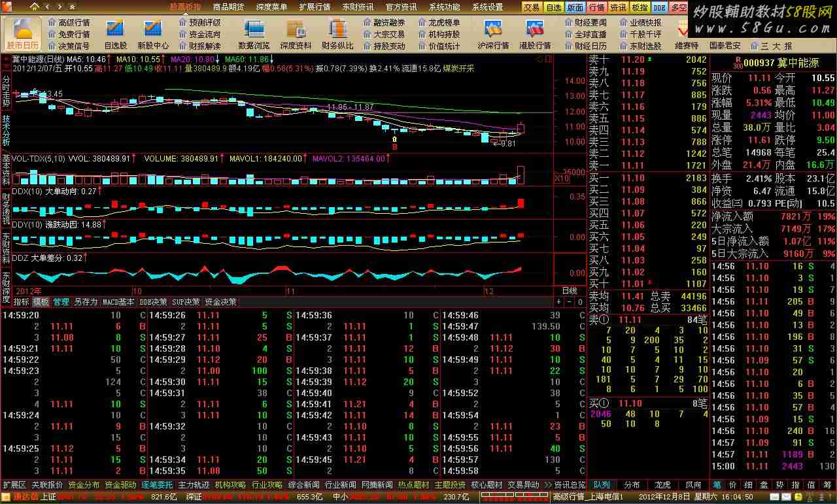Open the 数据浏览 data browser icon
This screenshot has height=504, width=837.
(254, 34)
